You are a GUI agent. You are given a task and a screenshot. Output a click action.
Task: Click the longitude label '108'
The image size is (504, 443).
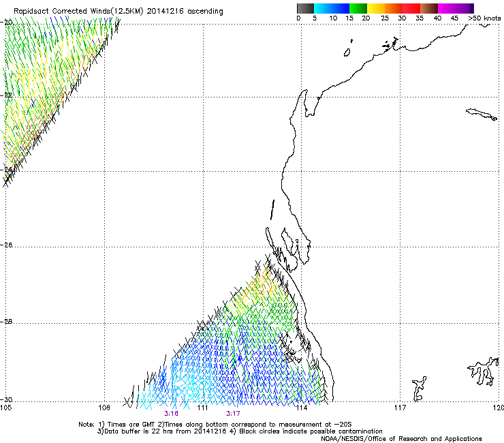104,408
